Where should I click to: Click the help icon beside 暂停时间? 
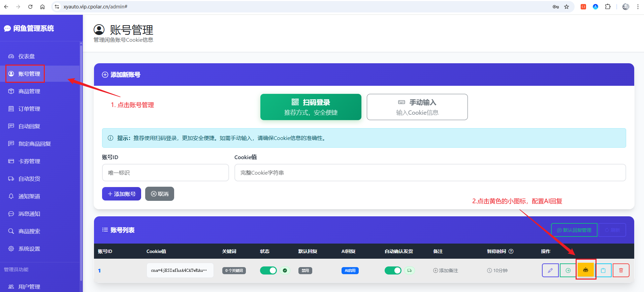tap(511, 251)
